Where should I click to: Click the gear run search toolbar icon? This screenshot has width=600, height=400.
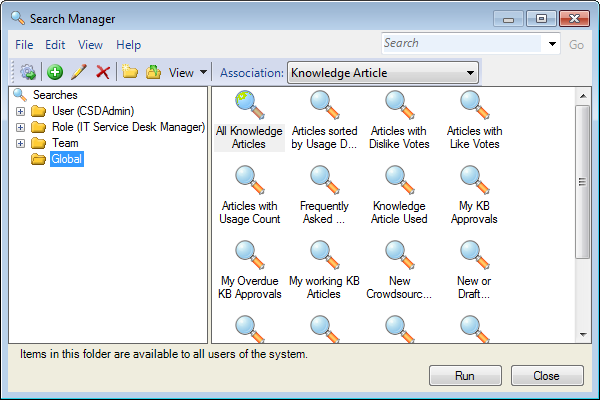click(27, 72)
